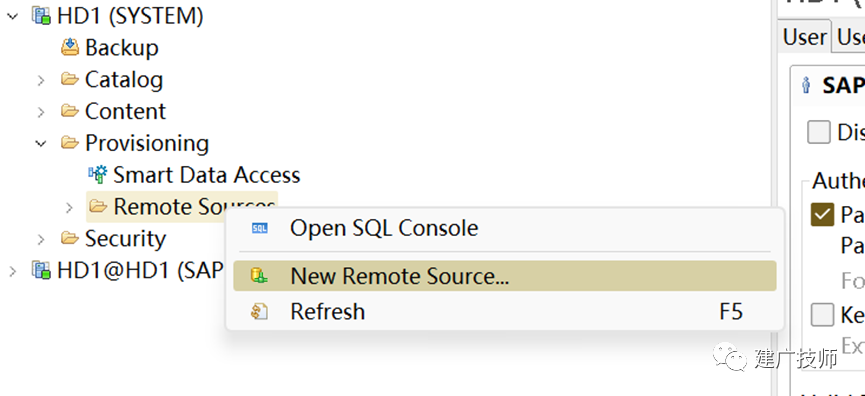This screenshot has width=865, height=396.
Task: Click the HD1 (SYSTEM) database icon
Action: click(x=41, y=16)
